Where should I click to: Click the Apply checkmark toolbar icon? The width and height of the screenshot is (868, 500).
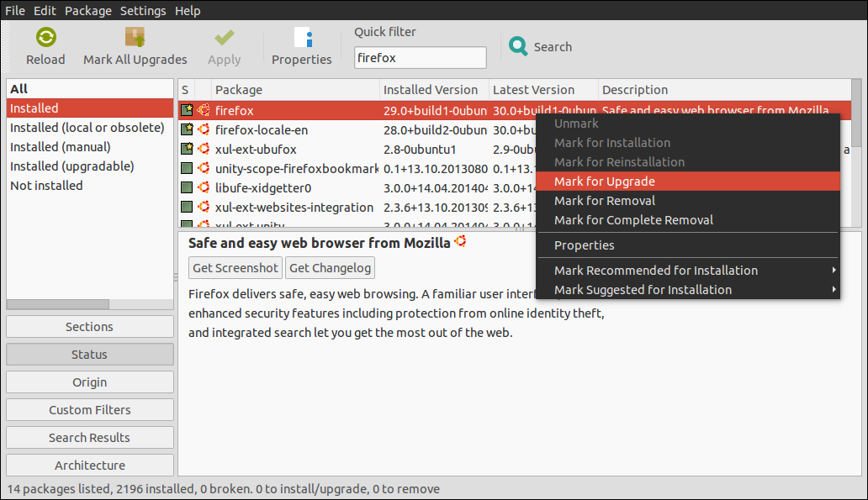[x=225, y=38]
